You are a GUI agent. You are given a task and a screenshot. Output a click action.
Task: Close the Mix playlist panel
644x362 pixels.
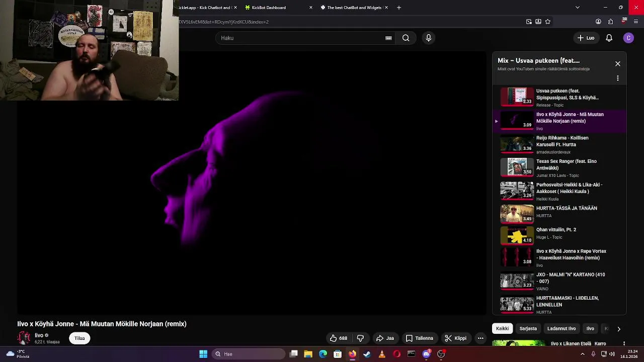point(618,64)
